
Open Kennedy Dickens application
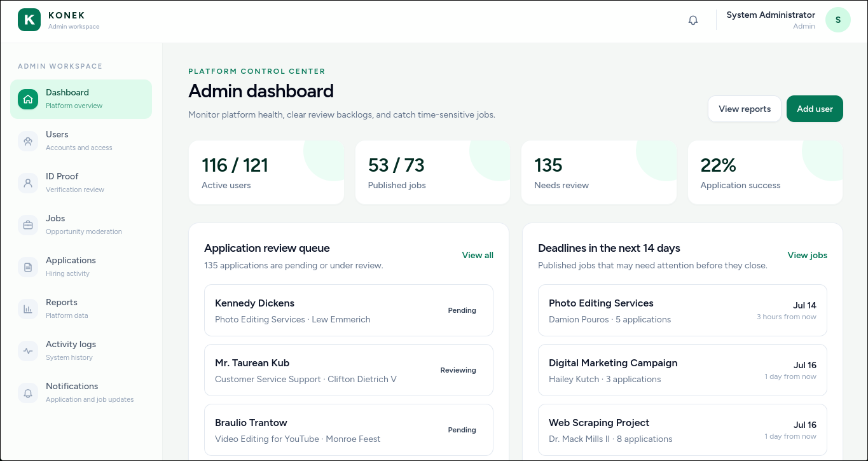pos(348,310)
